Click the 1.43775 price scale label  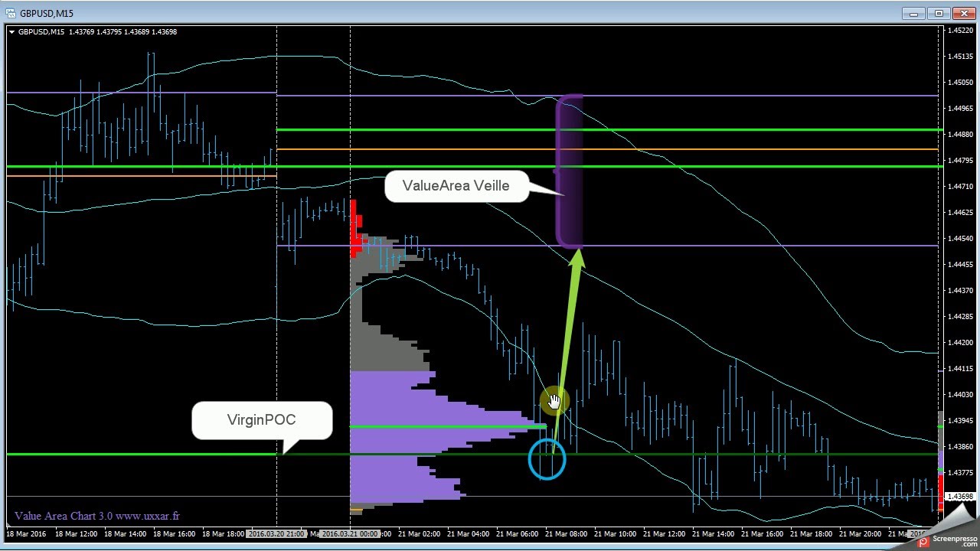click(x=961, y=473)
